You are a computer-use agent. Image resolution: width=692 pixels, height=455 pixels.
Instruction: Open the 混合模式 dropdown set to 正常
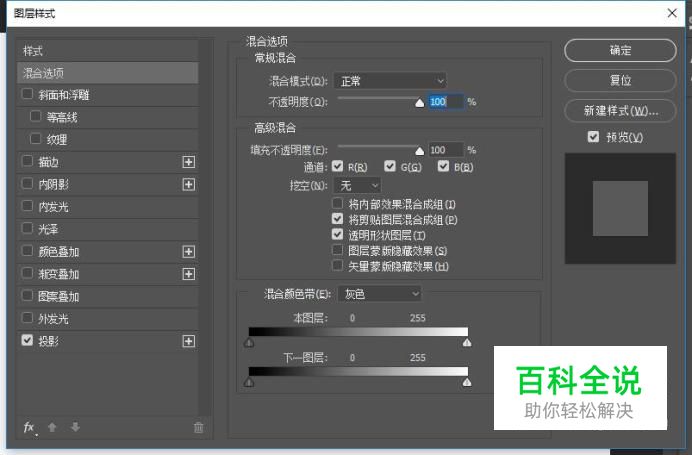[x=390, y=81]
